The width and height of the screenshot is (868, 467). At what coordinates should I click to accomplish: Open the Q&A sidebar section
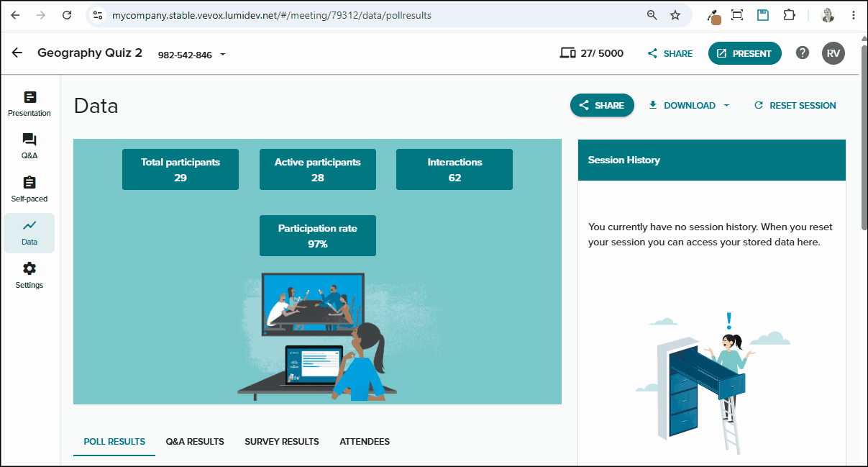(x=29, y=147)
